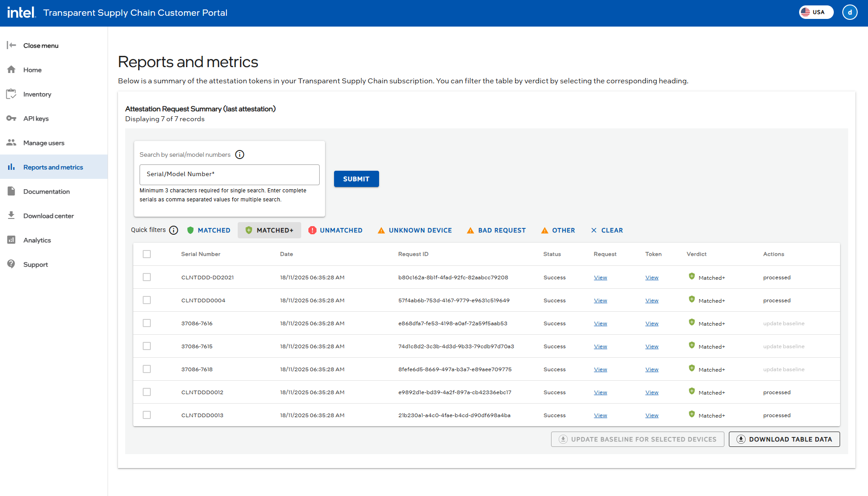868x496 pixels.
Task: Click the SUBMIT button
Action: pyautogui.click(x=356, y=179)
